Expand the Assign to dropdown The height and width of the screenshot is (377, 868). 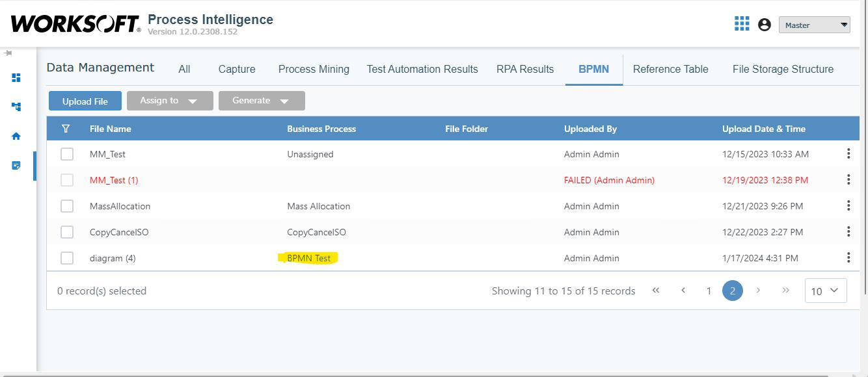click(x=170, y=101)
